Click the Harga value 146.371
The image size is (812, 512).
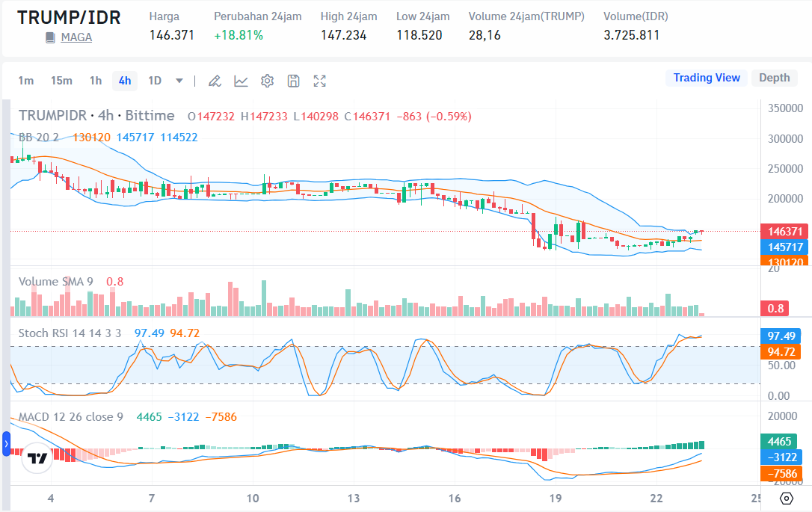(x=171, y=35)
